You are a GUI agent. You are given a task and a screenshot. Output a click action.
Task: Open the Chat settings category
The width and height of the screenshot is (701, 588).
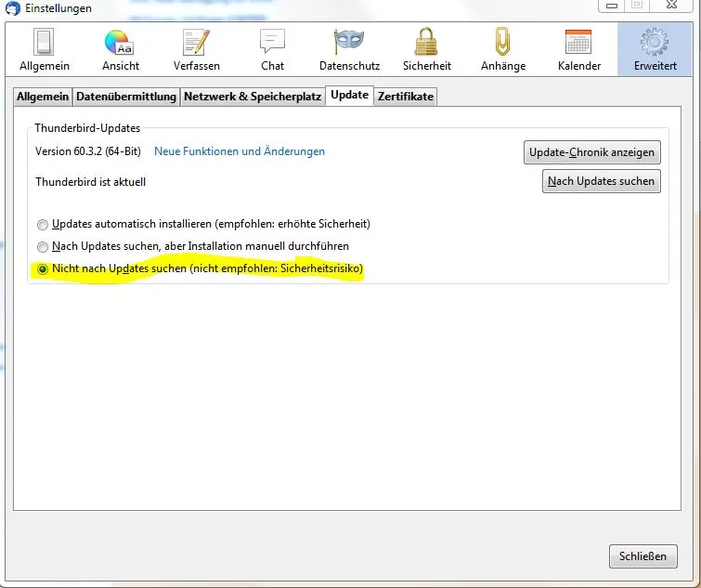coord(272,49)
